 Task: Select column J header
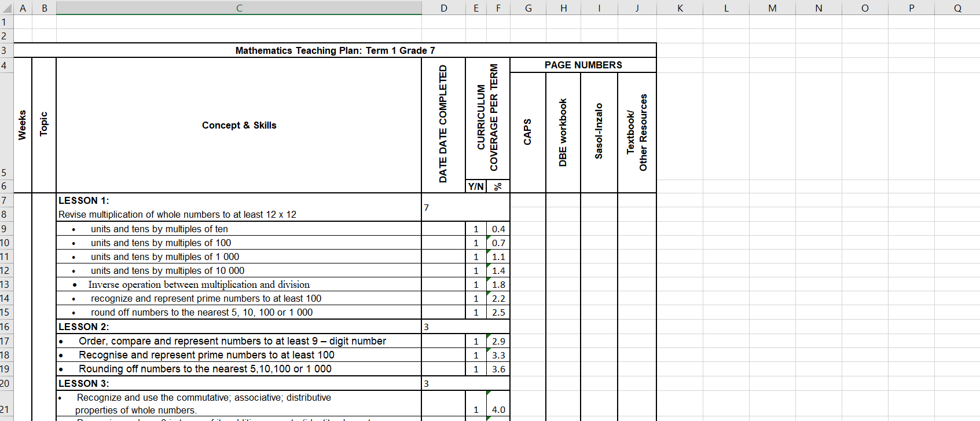point(637,8)
